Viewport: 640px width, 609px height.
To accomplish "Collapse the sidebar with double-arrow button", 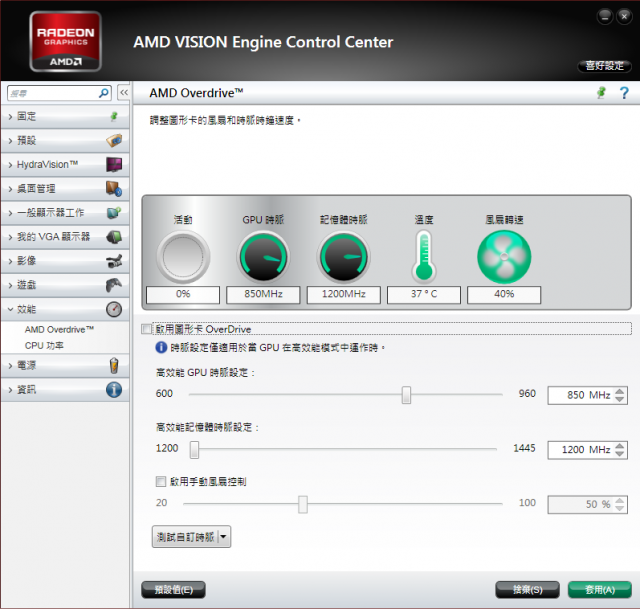I will [x=124, y=93].
